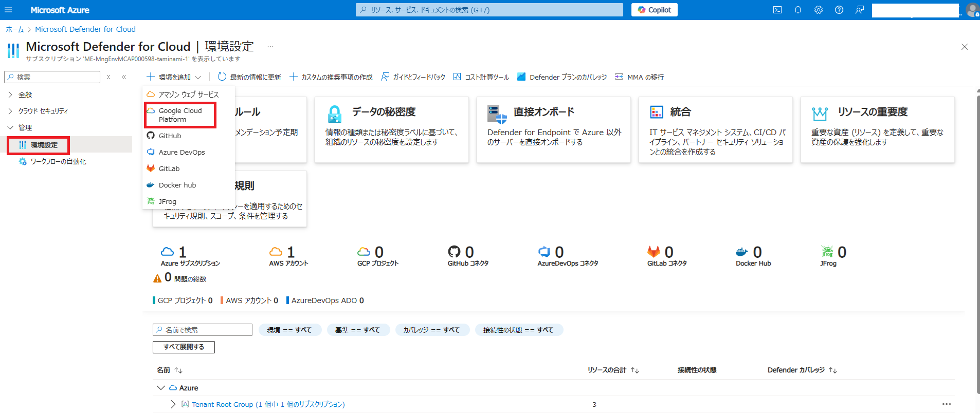Click the JFrog counter icon
Screen dimensions: 980x414
(x=827, y=252)
